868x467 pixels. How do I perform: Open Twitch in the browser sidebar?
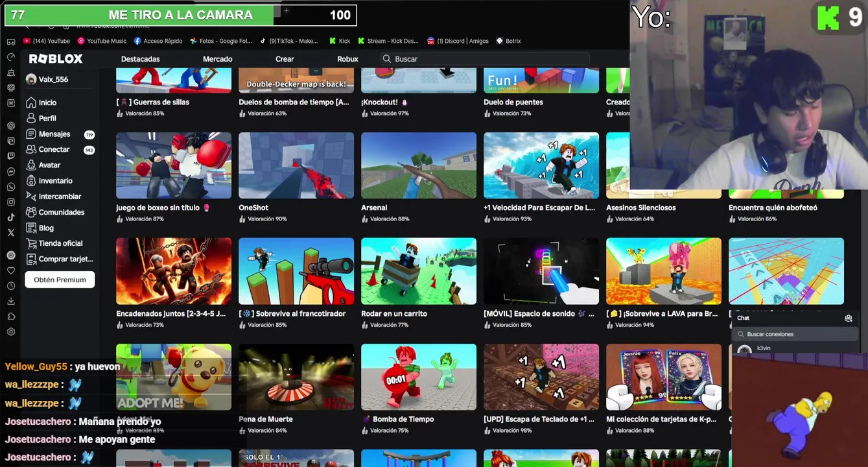pos(11,156)
